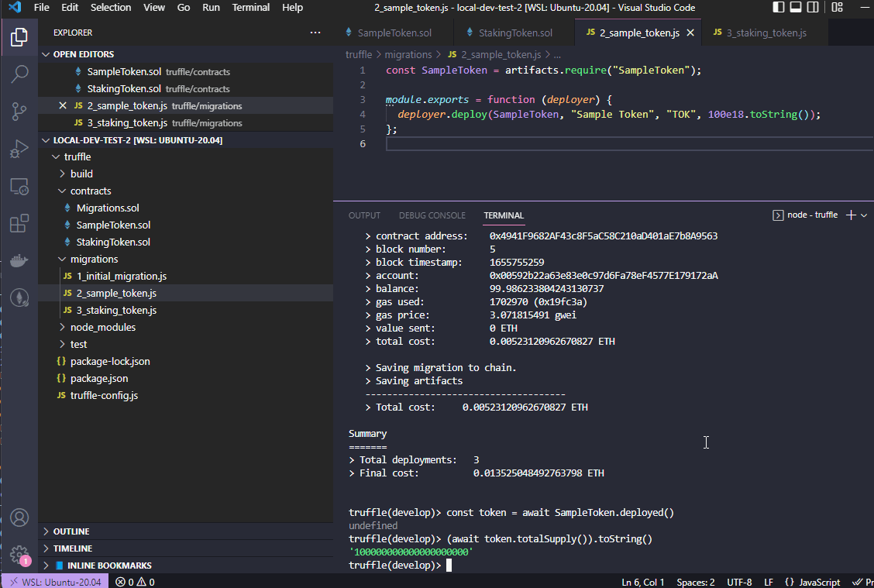Open Explorer more actions ellipsis
The height and width of the screenshot is (588, 874).
click(x=315, y=33)
